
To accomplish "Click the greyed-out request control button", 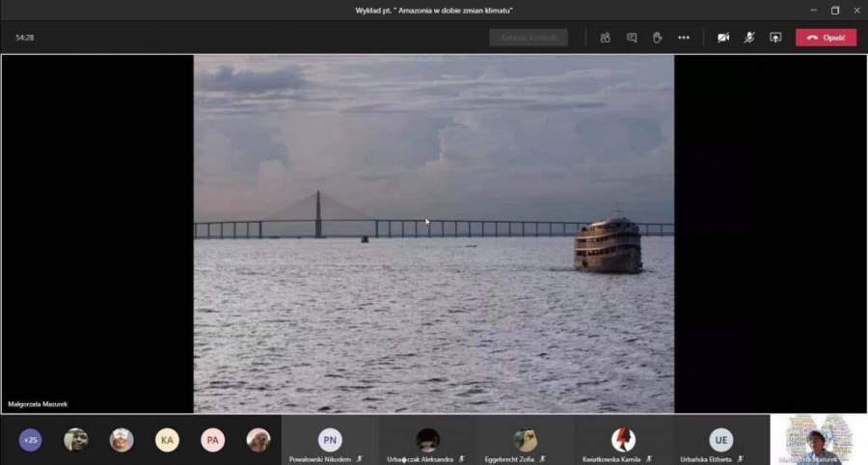I will click(528, 38).
